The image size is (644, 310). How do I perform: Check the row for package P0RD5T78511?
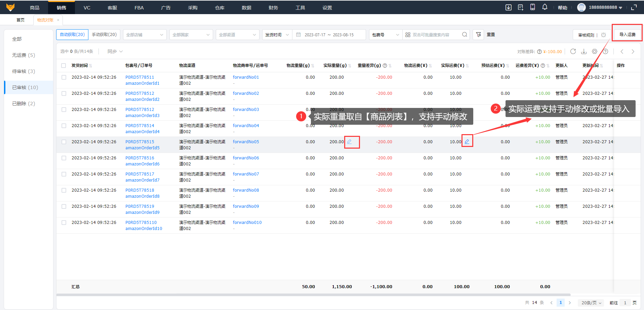tap(64, 77)
